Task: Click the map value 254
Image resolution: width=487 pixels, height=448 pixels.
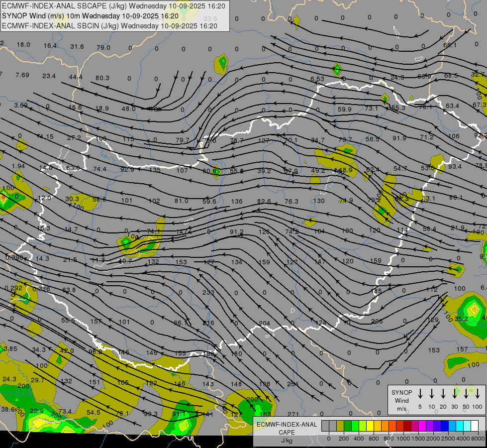Action: (292, 384)
